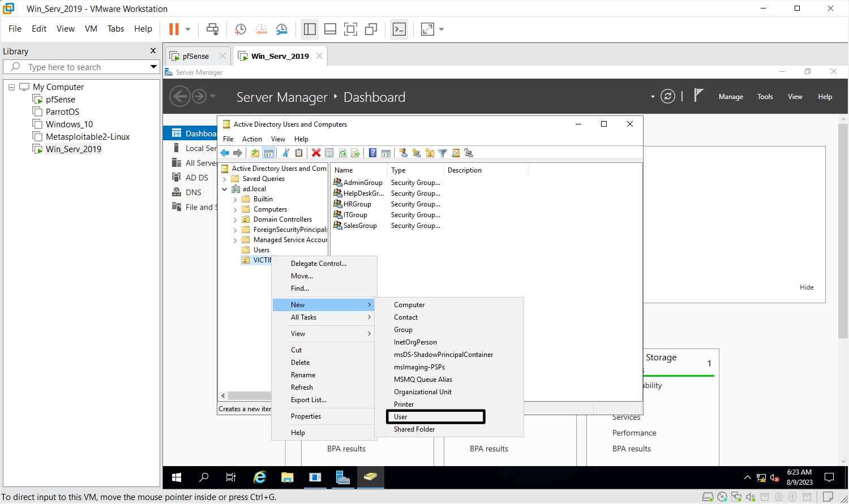Toggle the VMware thumbnail bar button
This screenshot has height=504, width=849.
pyautogui.click(x=331, y=29)
